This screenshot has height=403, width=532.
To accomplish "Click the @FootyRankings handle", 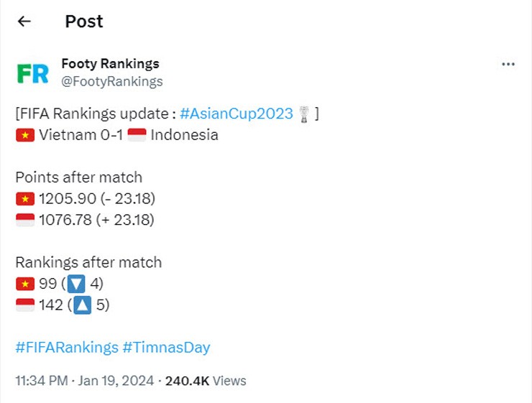I will click(111, 81).
